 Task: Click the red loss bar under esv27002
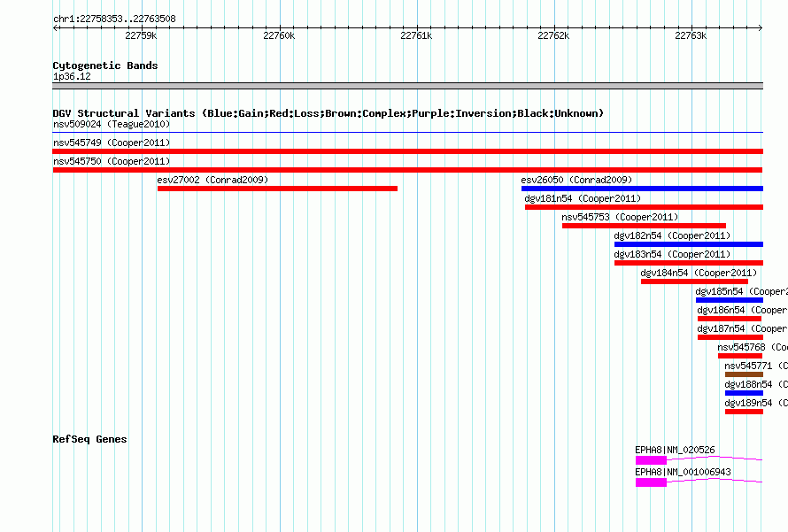(277, 189)
